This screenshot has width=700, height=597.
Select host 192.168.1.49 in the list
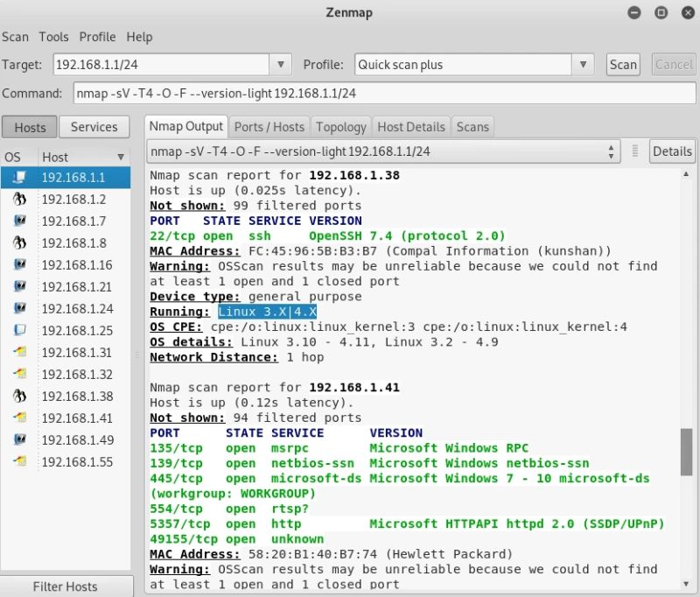66,439
